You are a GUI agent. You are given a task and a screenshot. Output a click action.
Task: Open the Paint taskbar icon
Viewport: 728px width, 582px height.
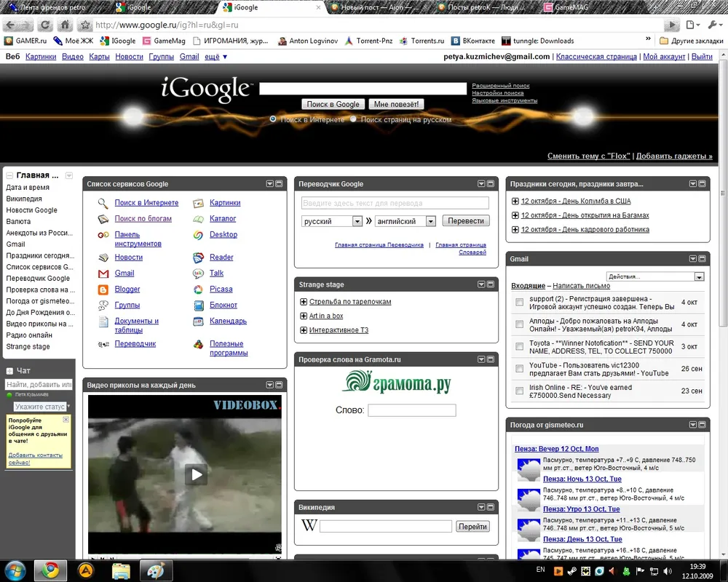pos(156,570)
